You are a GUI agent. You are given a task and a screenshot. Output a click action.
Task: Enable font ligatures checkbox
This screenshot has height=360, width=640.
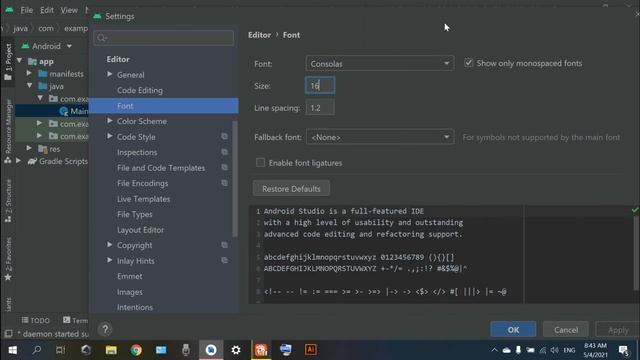click(260, 162)
